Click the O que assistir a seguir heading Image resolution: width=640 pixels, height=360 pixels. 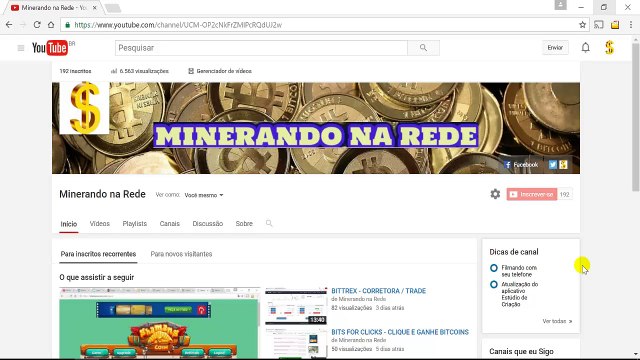(97, 277)
